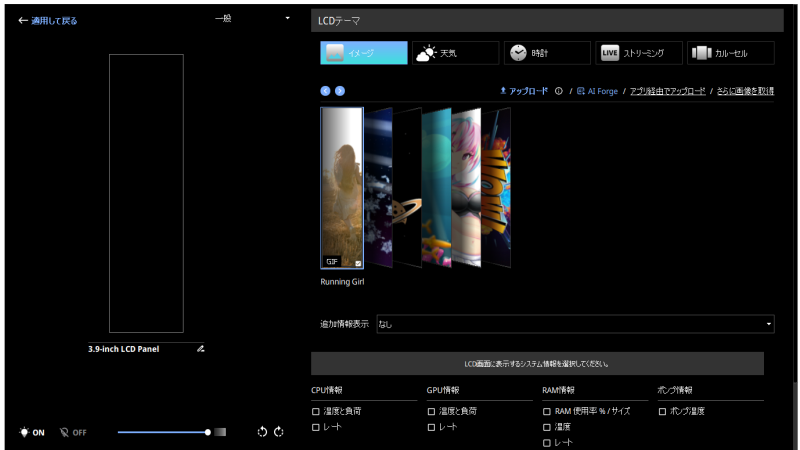Screen dimensions: 800x450
Task: Go to previous image with left arrow
Action: click(x=325, y=91)
